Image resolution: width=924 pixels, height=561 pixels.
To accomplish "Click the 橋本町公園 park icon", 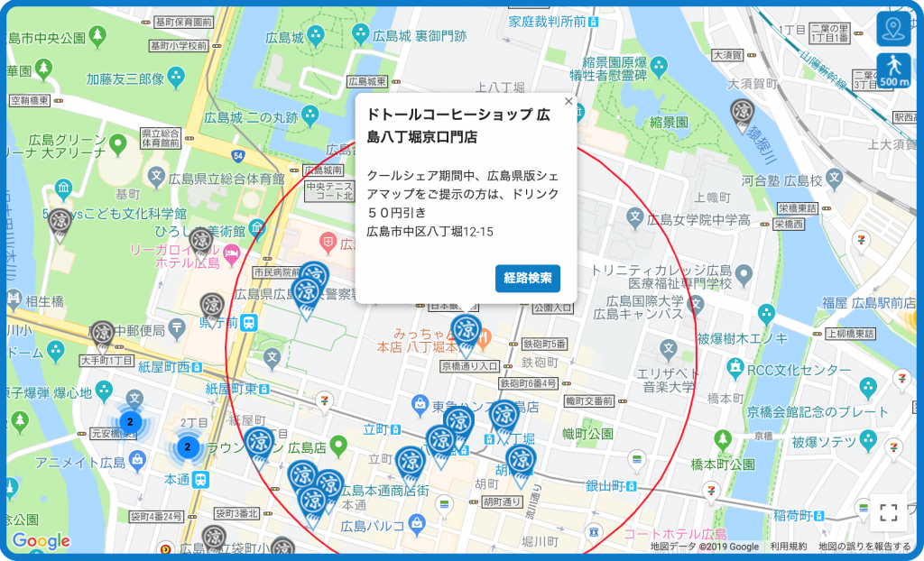I will click(723, 440).
